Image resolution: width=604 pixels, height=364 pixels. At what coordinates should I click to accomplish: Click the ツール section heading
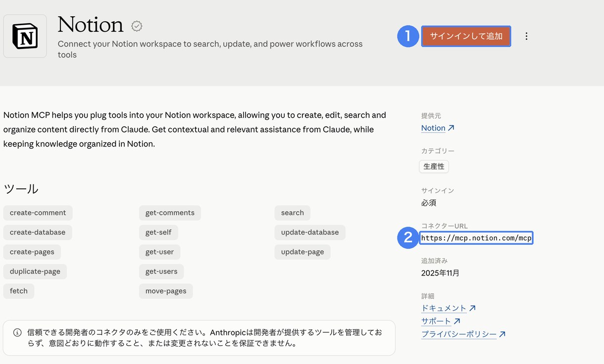coord(21,189)
